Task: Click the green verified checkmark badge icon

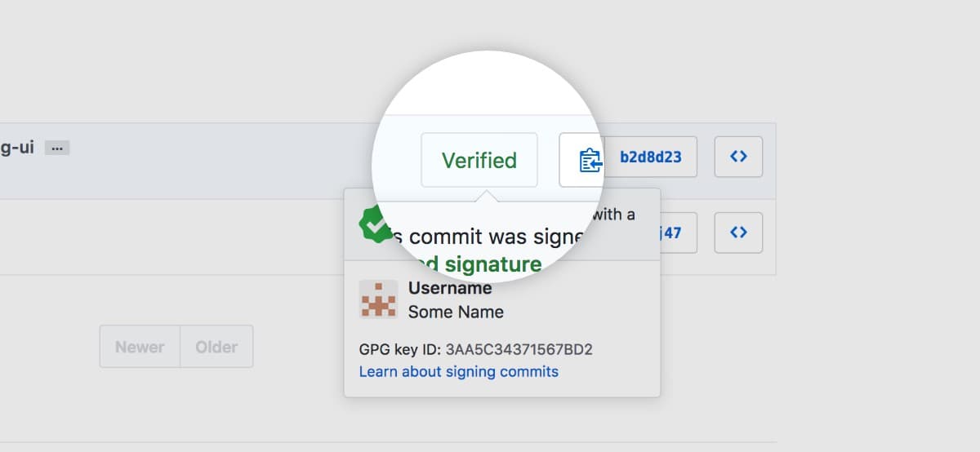Action: [x=376, y=225]
